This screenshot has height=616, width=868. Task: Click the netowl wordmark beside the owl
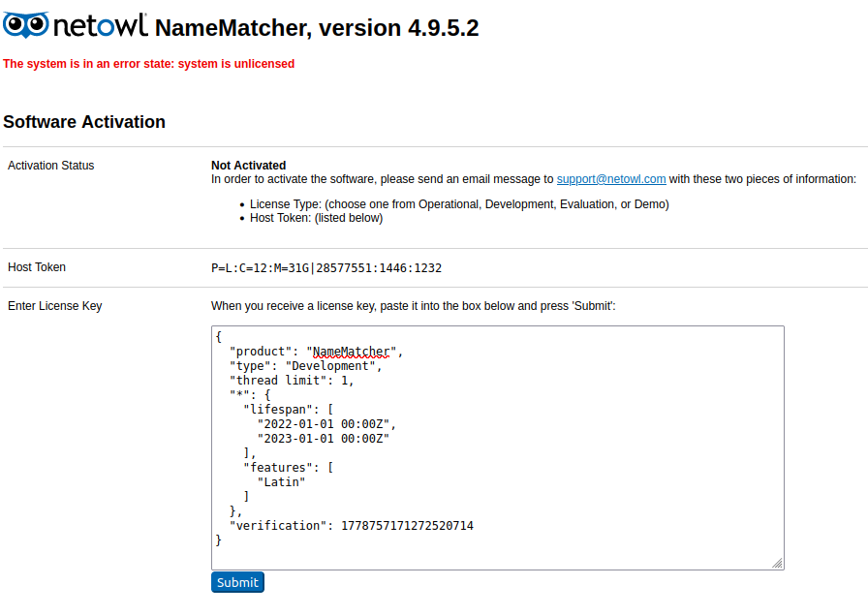[100, 26]
